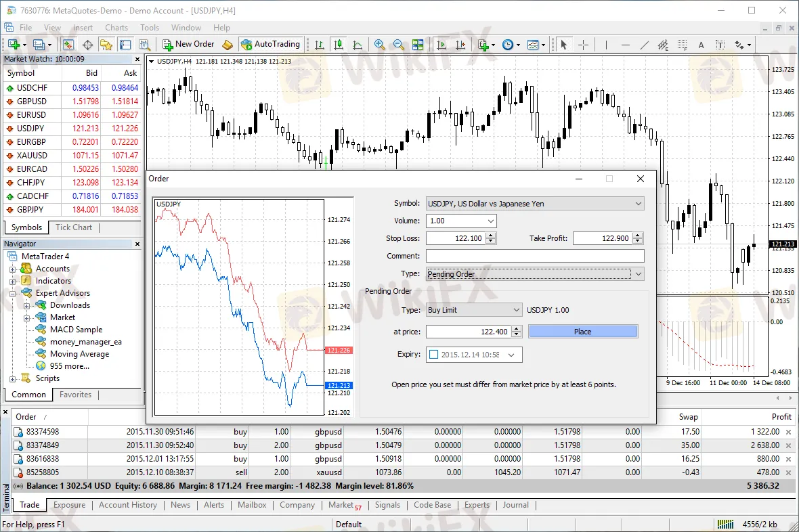Click the at price stepper arrows

tap(517, 332)
